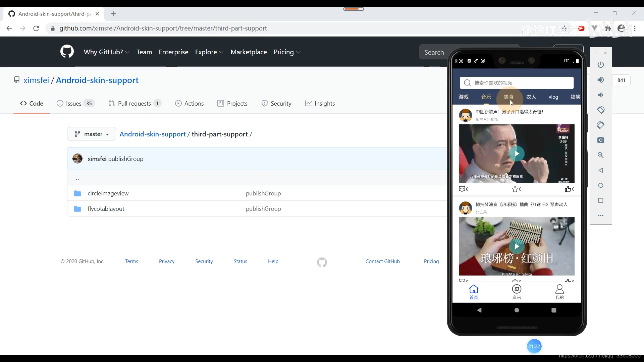
Task: Open the Enterprise menu item
Action: (173, 52)
